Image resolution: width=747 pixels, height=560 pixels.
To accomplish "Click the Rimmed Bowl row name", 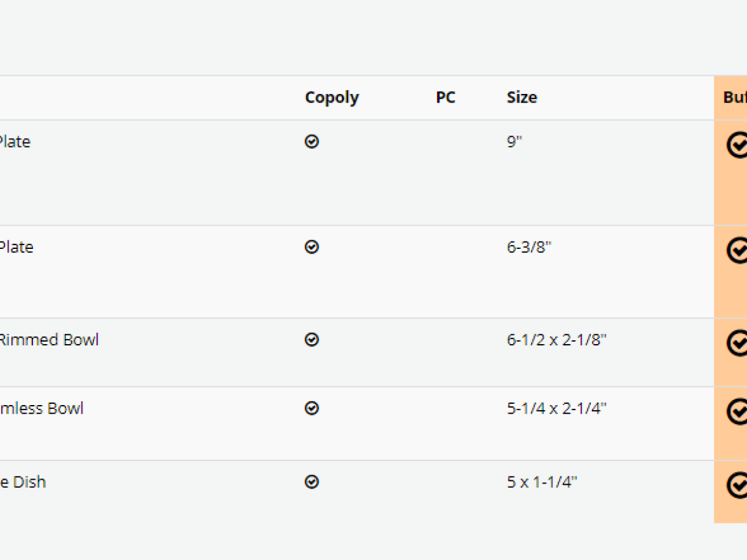I will point(49,340).
